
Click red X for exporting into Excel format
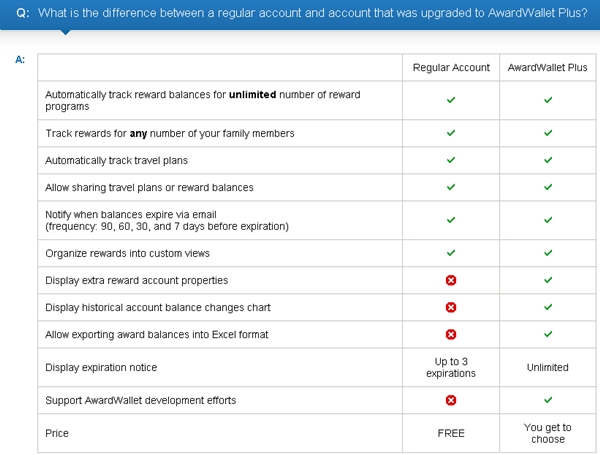(x=451, y=334)
